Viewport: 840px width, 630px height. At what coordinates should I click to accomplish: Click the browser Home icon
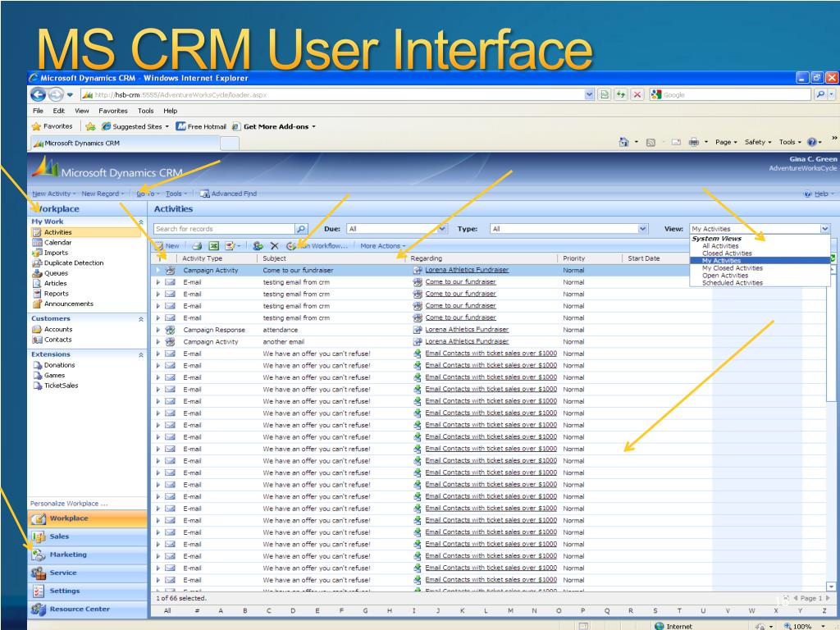click(623, 142)
